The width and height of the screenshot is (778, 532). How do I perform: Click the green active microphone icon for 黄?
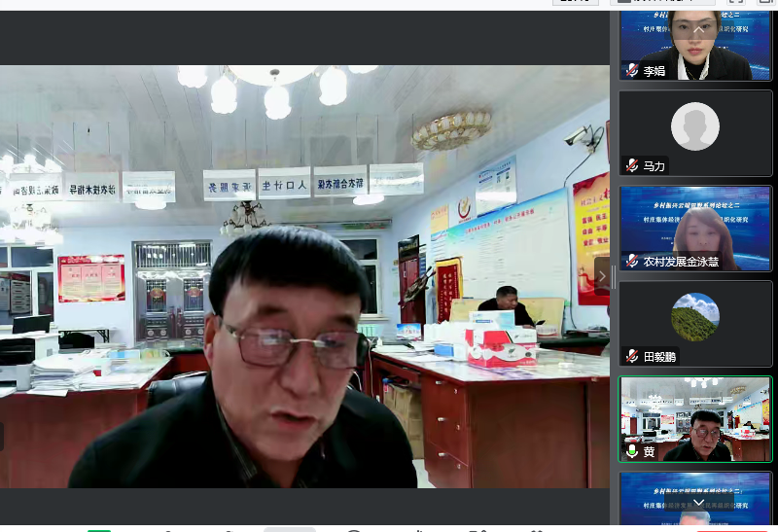[x=632, y=451]
